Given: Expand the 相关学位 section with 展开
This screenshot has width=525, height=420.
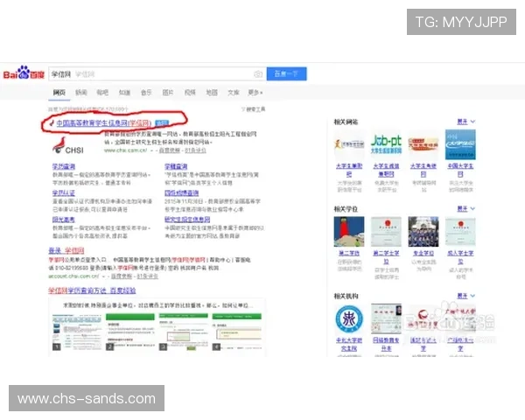Looking at the screenshot, I should pyautogui.click(x=466, y=208).
